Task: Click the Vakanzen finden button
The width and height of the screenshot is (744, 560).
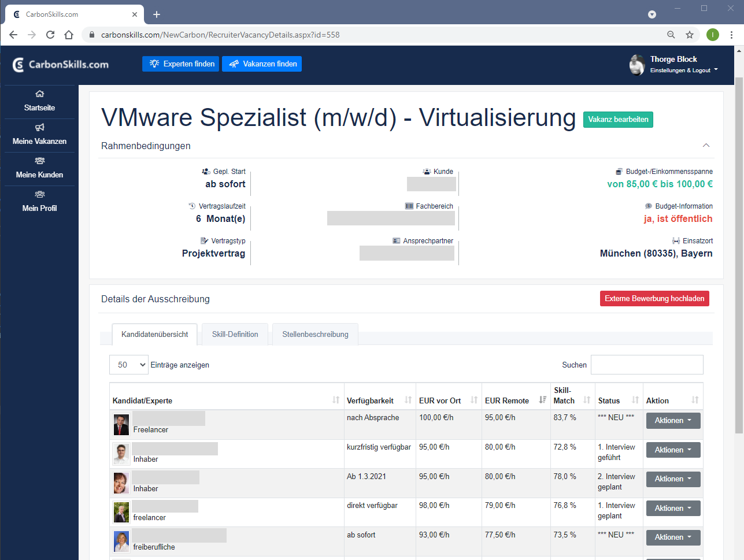Action: pyautogui.click(x=262, y=64)
